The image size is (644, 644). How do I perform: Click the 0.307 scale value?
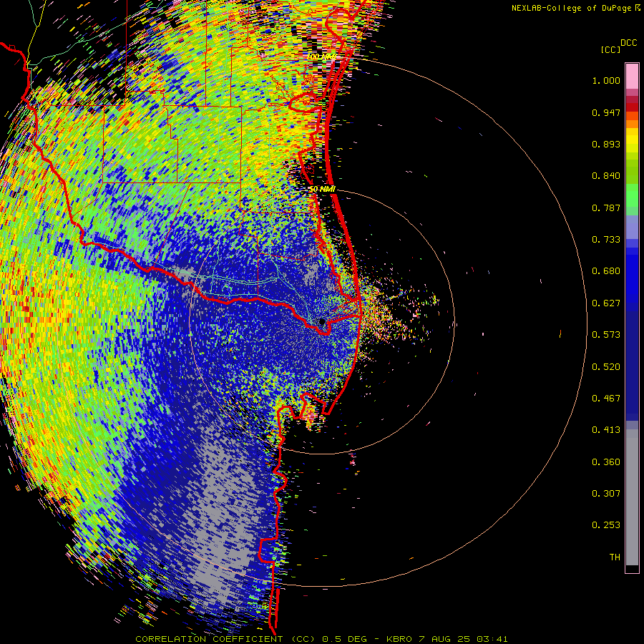pos(606,494)
